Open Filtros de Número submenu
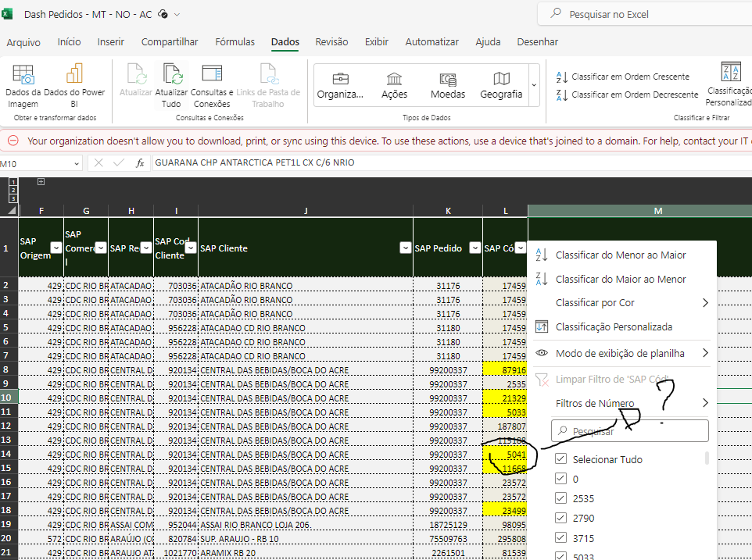This screenshot has height=560, width=752. [x=621, y=403]
